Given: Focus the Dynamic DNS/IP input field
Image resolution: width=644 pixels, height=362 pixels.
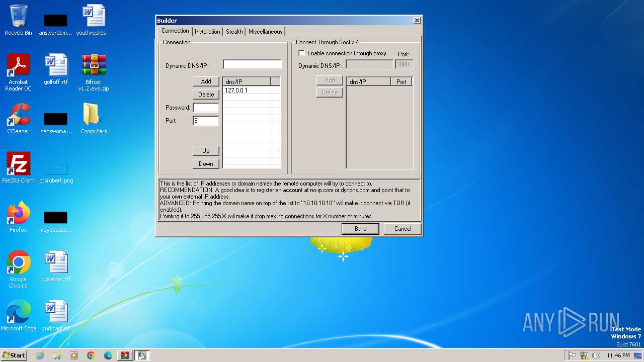Looking at the screenshot, I should (252, 64).
